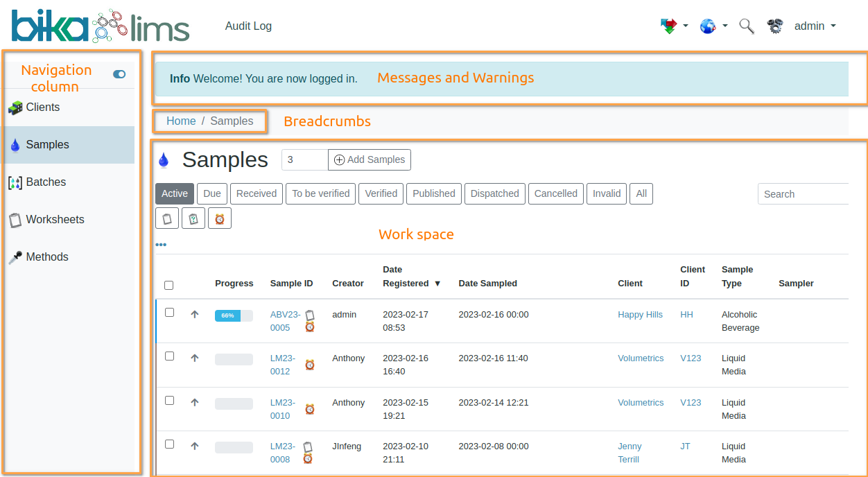The width and height of the screenshot is (868, 477).
Task: Click the checklist clipboard filter icon
Action: coord(193,218)
